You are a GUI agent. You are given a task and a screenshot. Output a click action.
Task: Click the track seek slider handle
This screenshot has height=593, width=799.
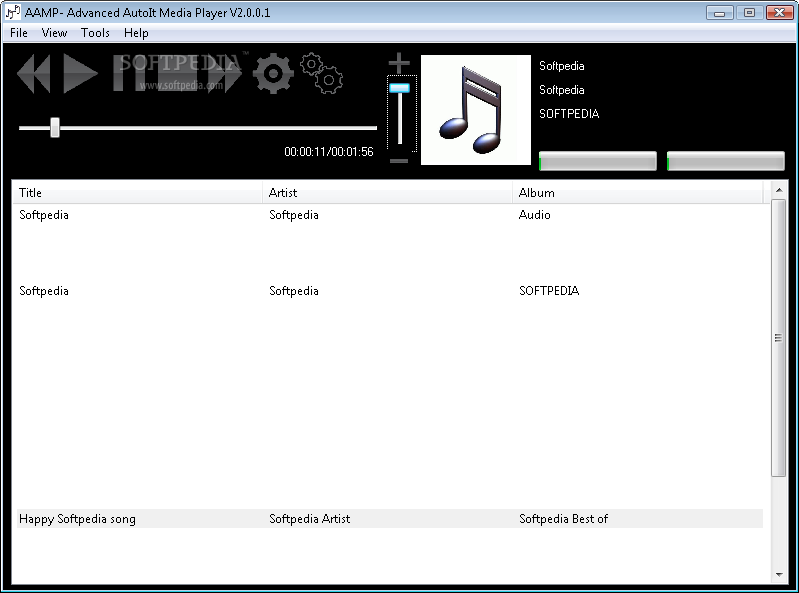55,127
